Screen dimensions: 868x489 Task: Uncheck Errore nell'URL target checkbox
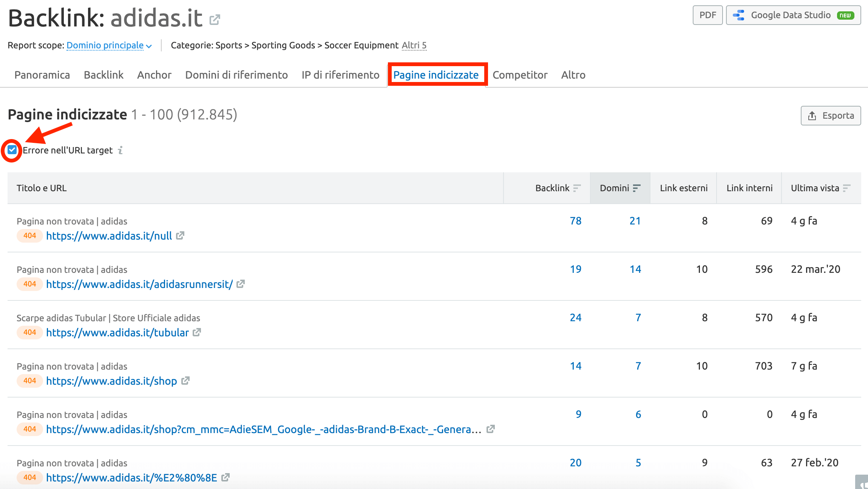[12, 150]
